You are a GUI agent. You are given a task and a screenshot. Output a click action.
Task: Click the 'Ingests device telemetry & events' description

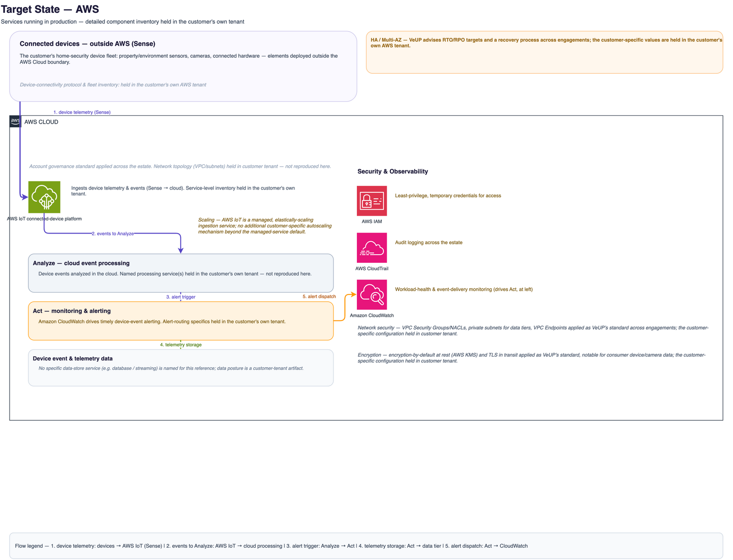183,191
